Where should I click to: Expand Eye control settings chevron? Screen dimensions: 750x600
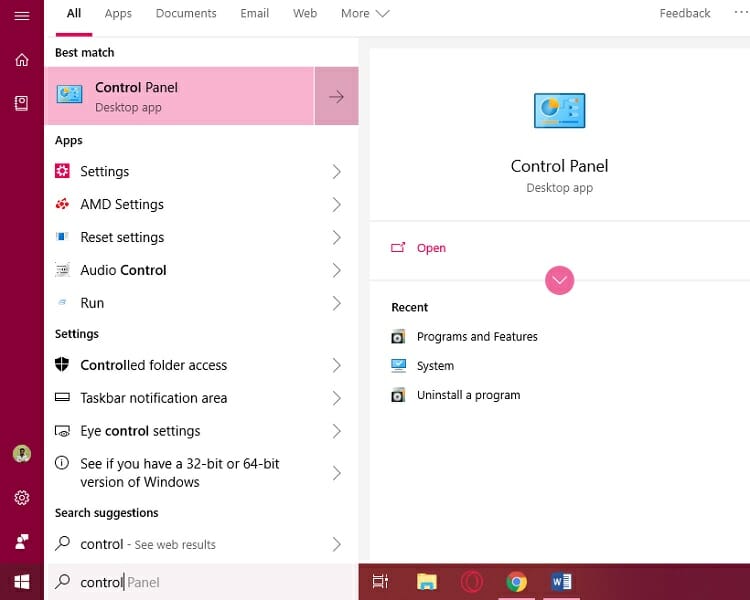[x=337, y=431]
